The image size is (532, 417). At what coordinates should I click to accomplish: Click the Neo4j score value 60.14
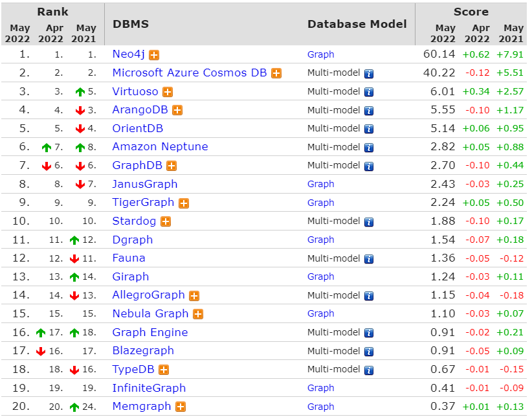pyautogui.click(x=439, y=54)
